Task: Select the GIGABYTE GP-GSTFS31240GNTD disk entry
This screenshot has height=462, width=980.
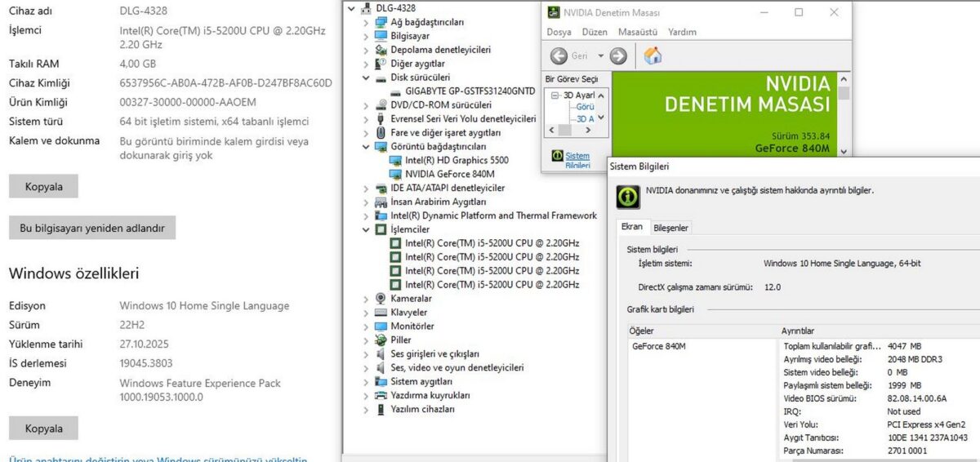Action: tap(470, 91)
